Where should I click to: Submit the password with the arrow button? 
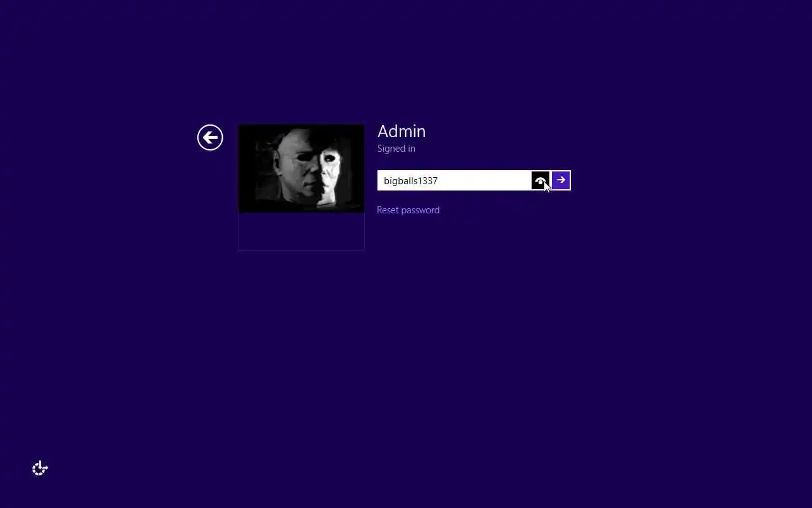click(561, 180)
